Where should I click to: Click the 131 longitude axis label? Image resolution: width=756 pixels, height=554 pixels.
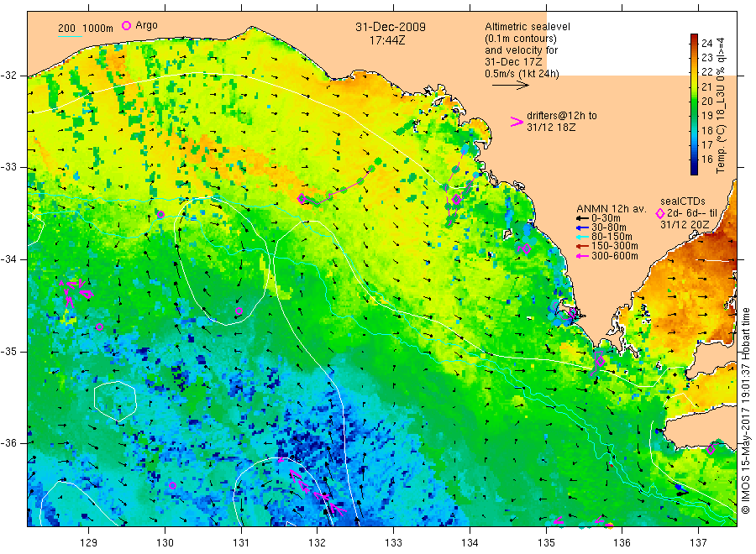click(241, 543)
